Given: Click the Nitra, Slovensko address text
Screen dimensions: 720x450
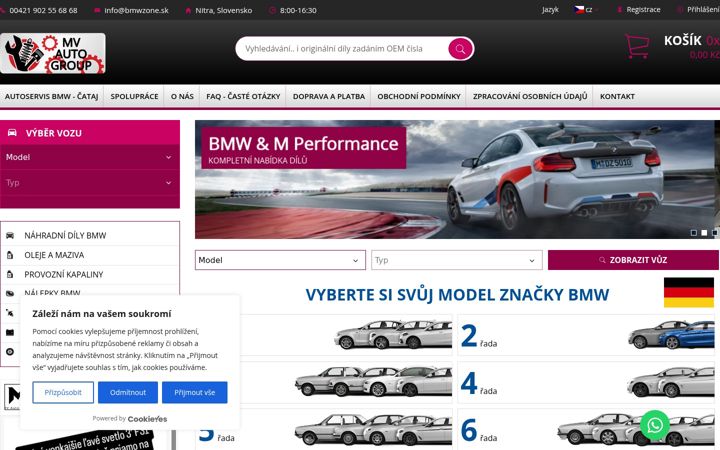Looking at the screenshot, I should pyautogui.click(x=224, y=10).
